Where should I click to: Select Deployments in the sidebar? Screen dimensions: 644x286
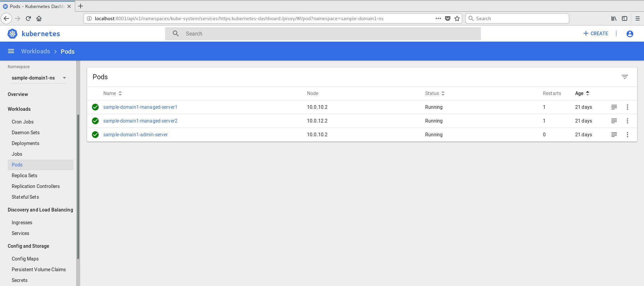tap(26, 143)
